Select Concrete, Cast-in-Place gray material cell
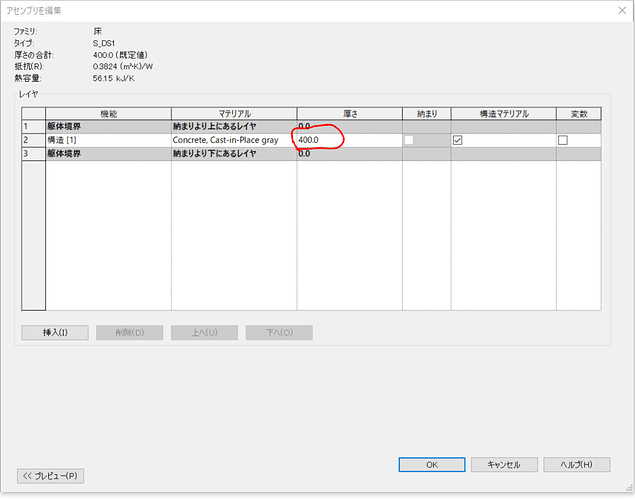Screen dimensions: 635x499 (234, 140)
